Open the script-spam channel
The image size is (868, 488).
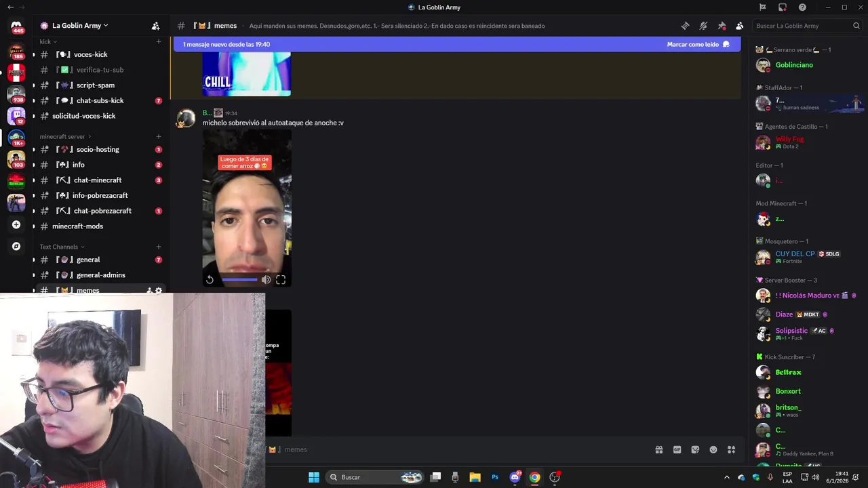coord(100,85)
